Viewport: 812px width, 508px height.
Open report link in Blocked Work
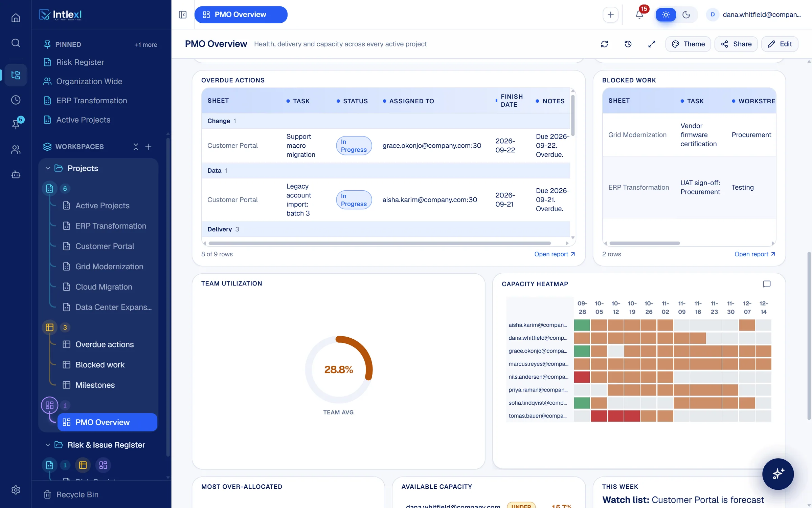tap(755, 254)
